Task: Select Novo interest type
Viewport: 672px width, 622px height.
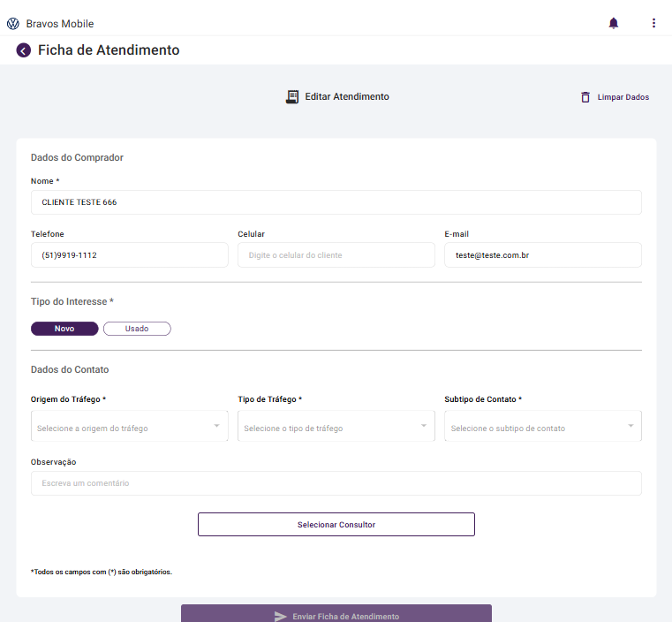Action: tap(64, 329)
